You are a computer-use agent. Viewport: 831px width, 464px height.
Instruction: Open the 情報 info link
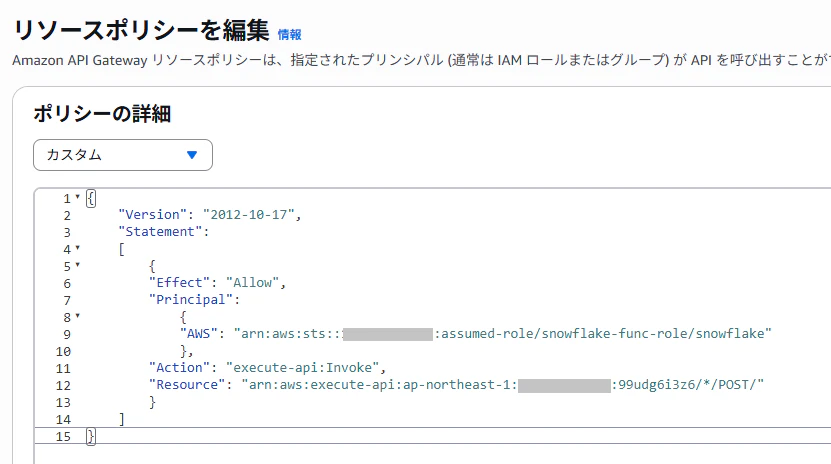coord(289,35)
